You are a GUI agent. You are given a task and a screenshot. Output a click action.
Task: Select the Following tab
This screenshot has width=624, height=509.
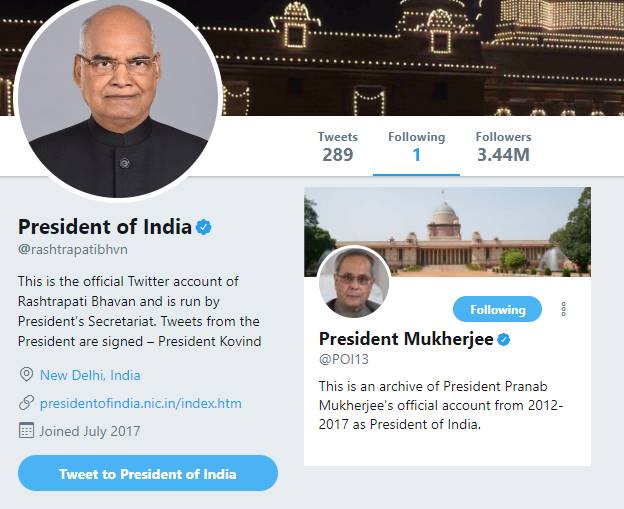[x=416, y=146]
